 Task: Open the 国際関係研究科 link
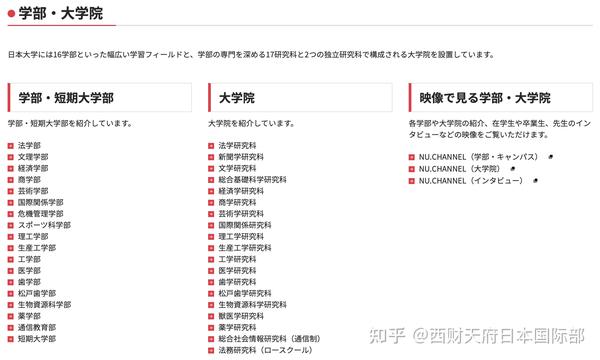pos(245,225)
